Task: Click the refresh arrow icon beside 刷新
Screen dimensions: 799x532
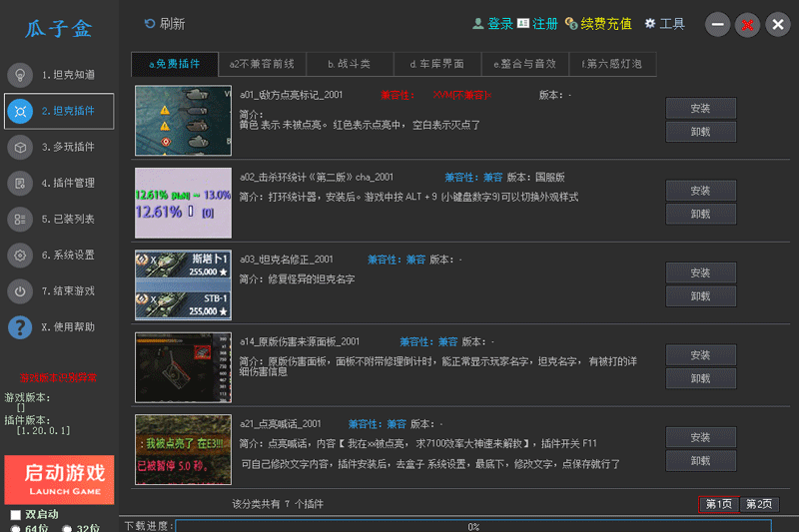Action: (149, 24)
